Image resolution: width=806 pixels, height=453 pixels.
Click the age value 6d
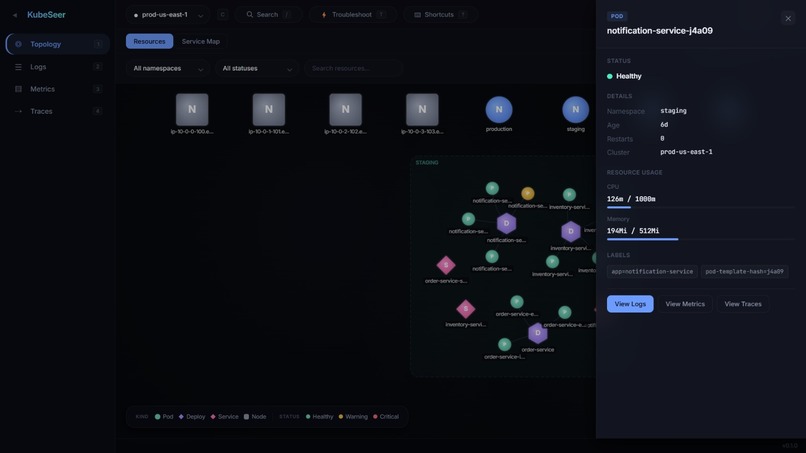tap(664, 124)
